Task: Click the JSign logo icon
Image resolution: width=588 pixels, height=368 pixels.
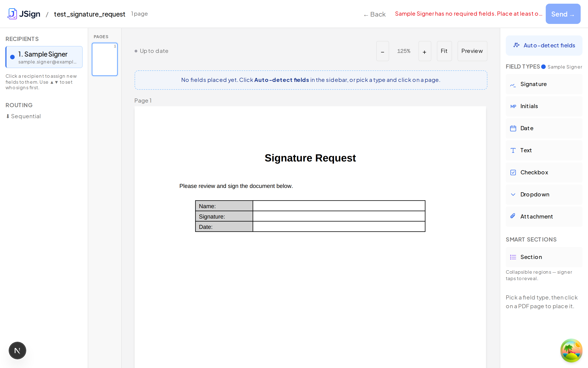Action: click(x=12, y=14)
